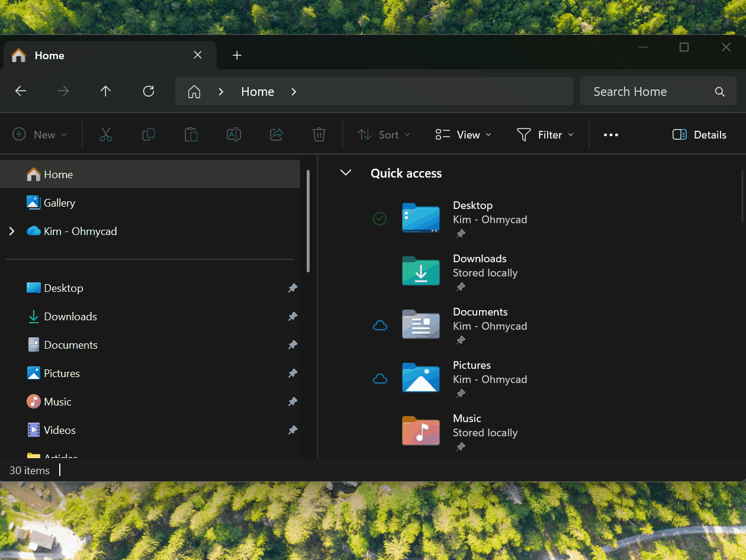
Task: Open Videos in the sidebar pinned list
Action: coord(150,430)
